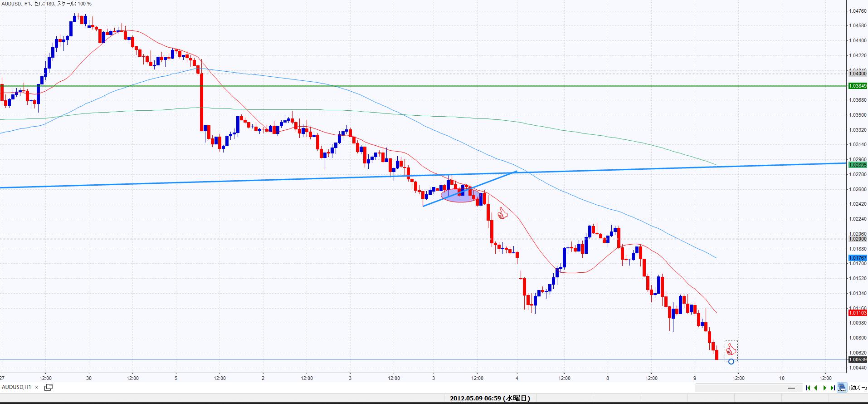Select the purple ellipse drawing on the chart
This screenshot has height=404, width=868.
click(x=459, y=195)
